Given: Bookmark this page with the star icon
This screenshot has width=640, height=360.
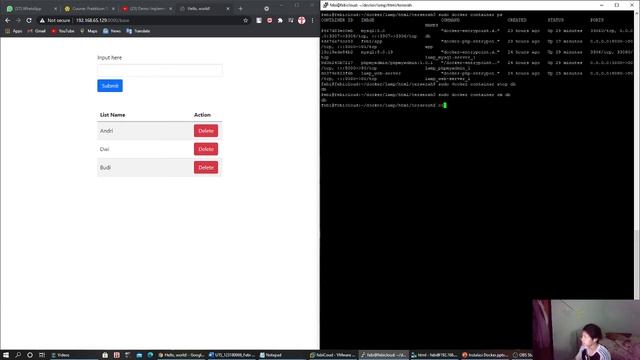Looking at the screenshot, I should click(x=246, y=20).
